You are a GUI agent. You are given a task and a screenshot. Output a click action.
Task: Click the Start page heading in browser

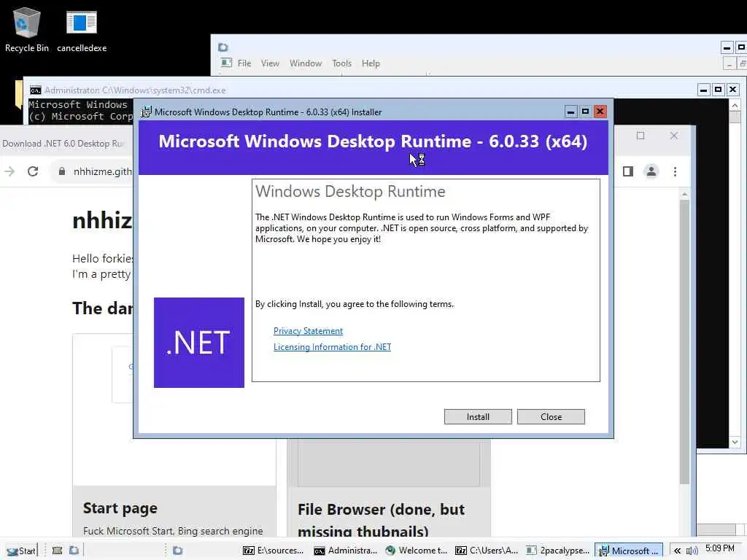[x=120, y=508]
